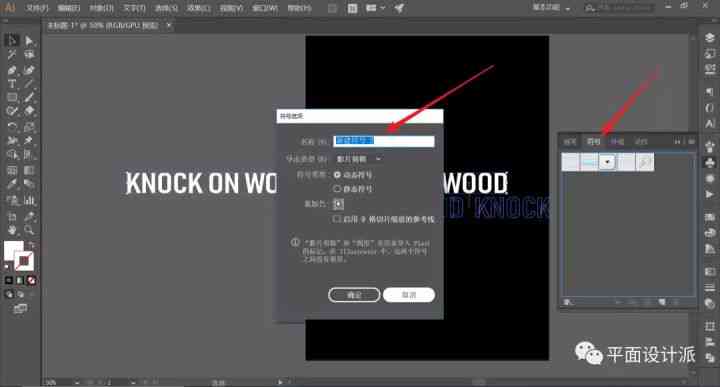The image size is (720, 387).
Task: Click the Stroke color swatch
Action: click(x=25, y=261)
